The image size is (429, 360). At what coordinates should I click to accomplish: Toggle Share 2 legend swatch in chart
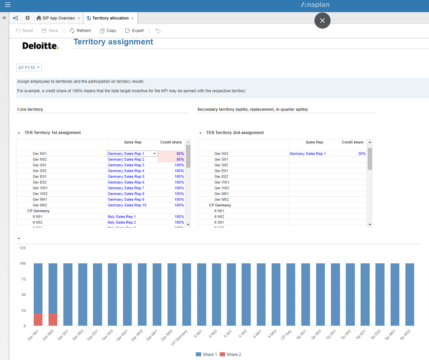coord(223,354)
